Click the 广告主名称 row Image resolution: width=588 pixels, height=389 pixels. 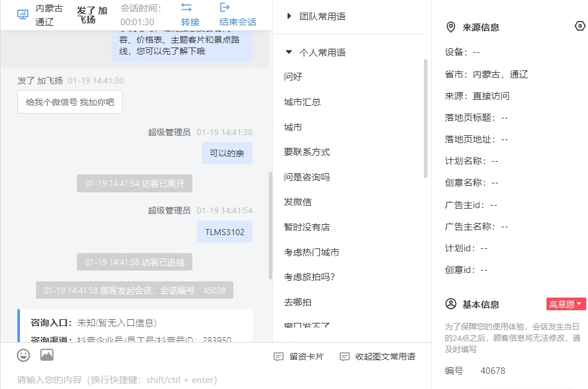tap(476, 227)
